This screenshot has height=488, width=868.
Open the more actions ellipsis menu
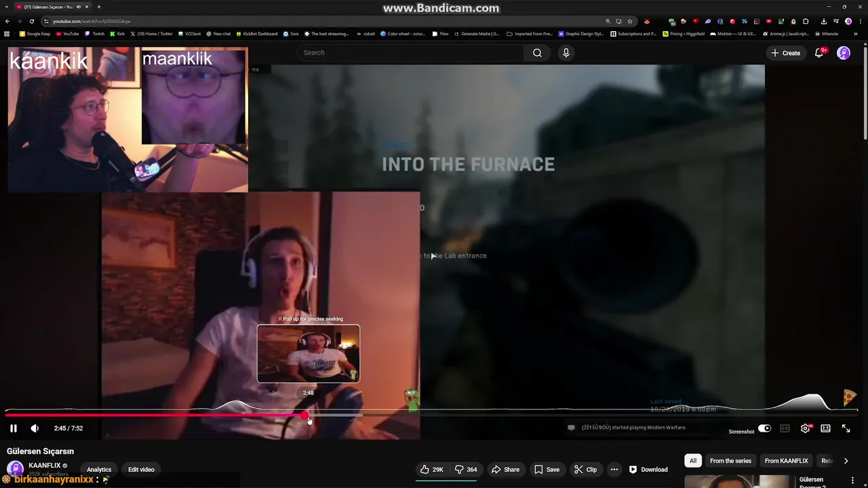coord(614,469)
